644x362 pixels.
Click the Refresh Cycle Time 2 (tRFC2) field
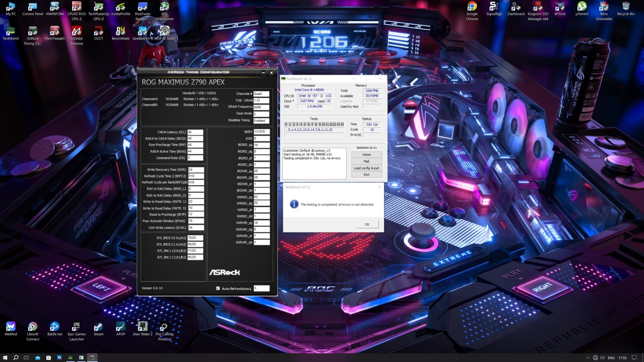[x=196, y=176]
